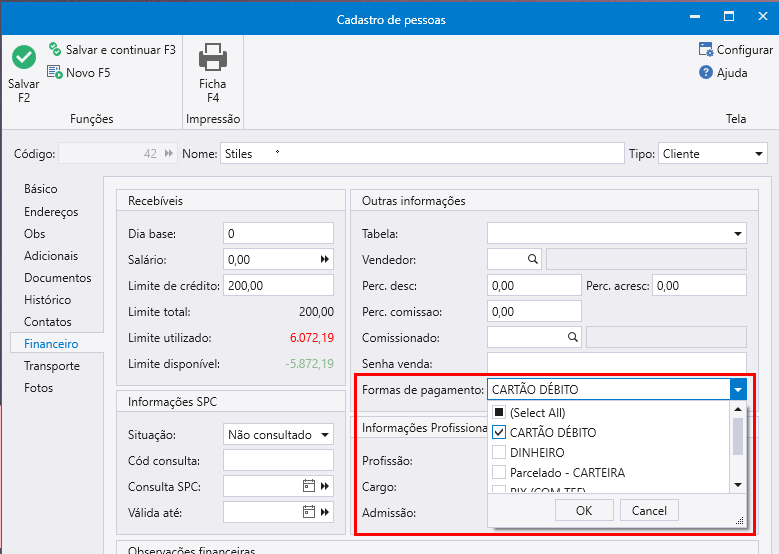The height and width of the screenshot is (554, 779).
Task: Click the Limite de crédito field
Action: point(278,285)
